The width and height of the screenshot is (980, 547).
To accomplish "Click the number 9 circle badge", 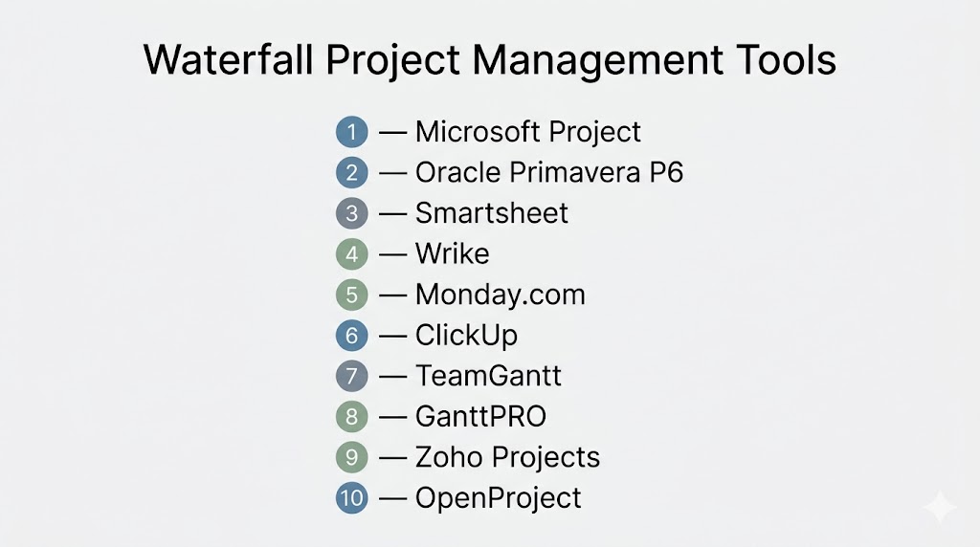I will tap(351, 457).
